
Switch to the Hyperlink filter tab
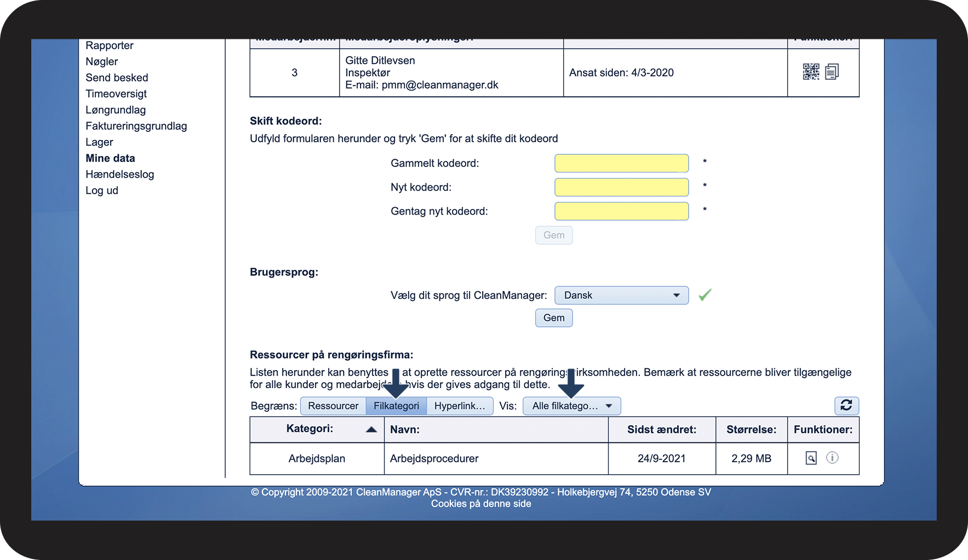tap(460, 406)
